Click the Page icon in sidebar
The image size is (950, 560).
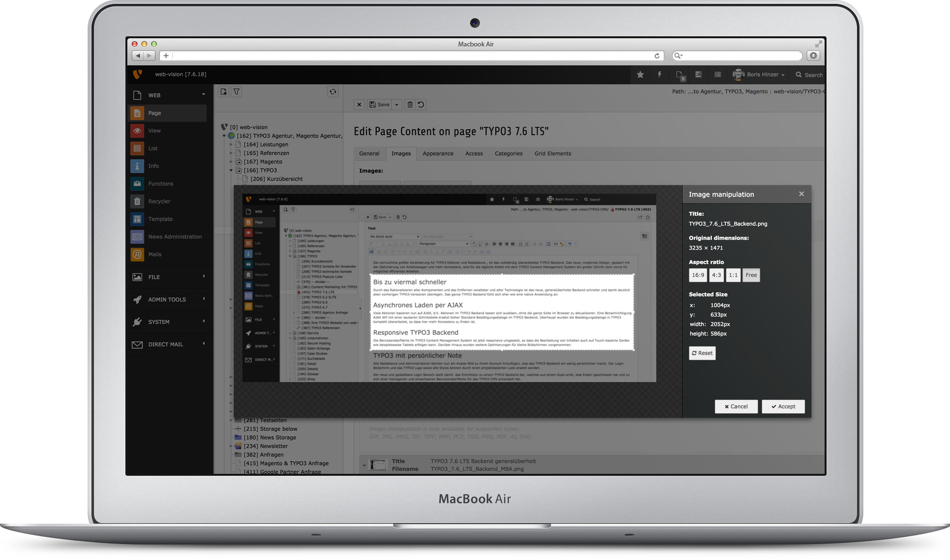[138, 112]
